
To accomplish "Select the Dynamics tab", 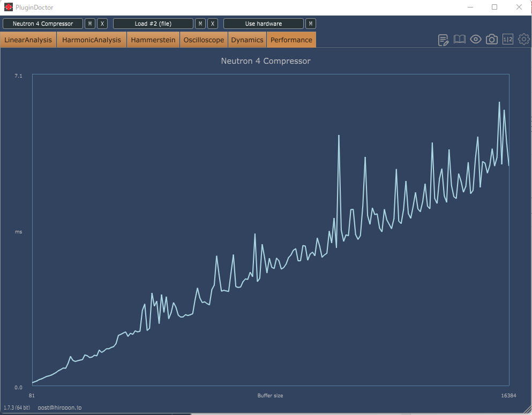I will pos(248,40).
